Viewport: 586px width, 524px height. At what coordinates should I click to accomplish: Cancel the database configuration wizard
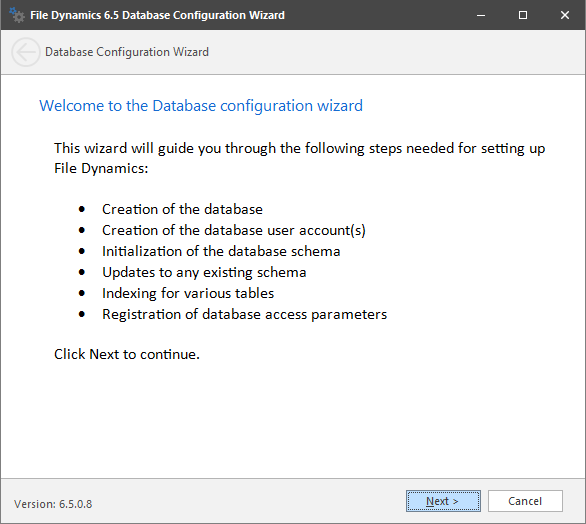[525, 501]
